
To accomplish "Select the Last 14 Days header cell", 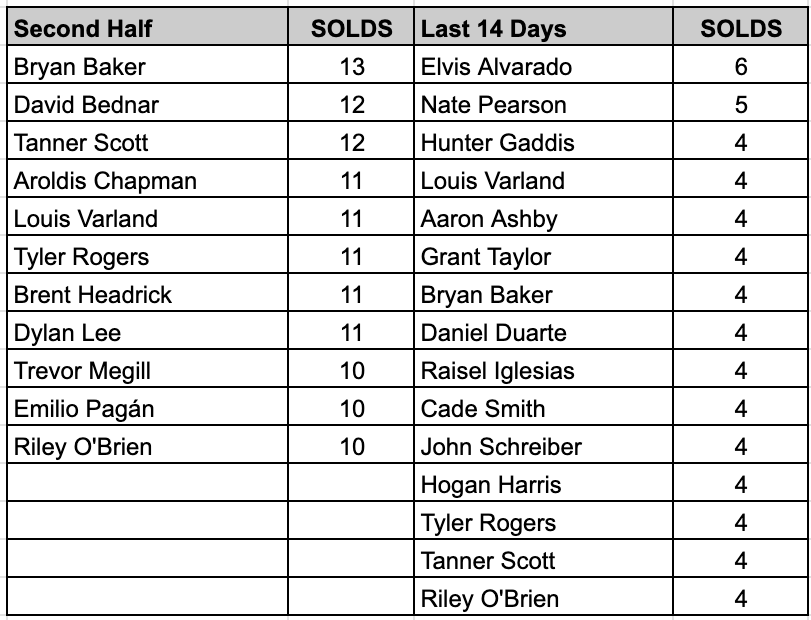I will pos(543,27).
